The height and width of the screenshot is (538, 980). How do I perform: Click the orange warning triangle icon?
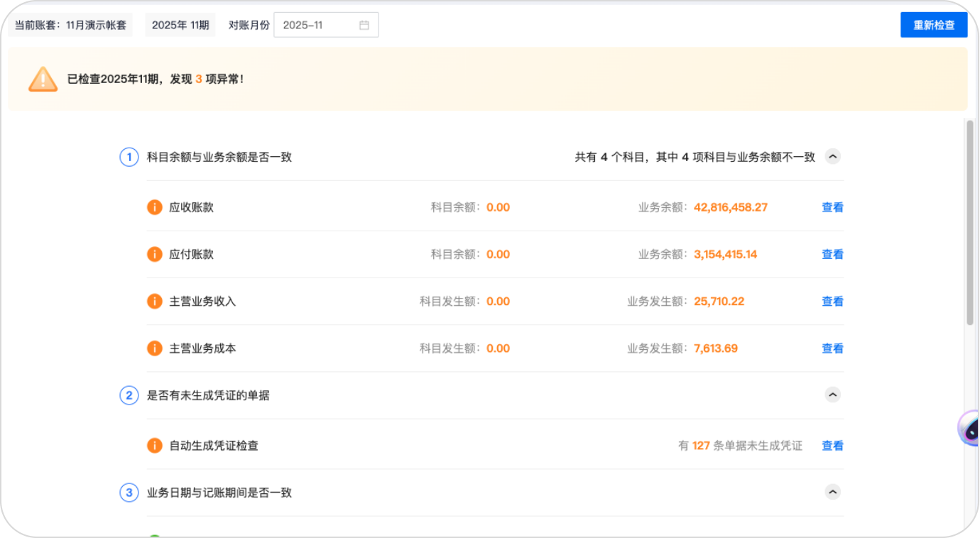[x=43, y=79]
